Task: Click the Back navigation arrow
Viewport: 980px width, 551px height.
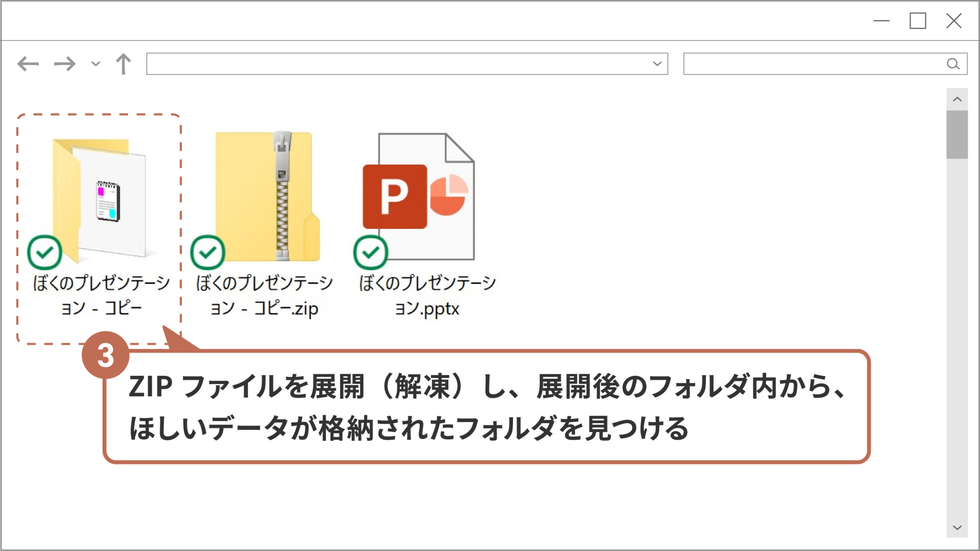Action: (x=28, y=64)
